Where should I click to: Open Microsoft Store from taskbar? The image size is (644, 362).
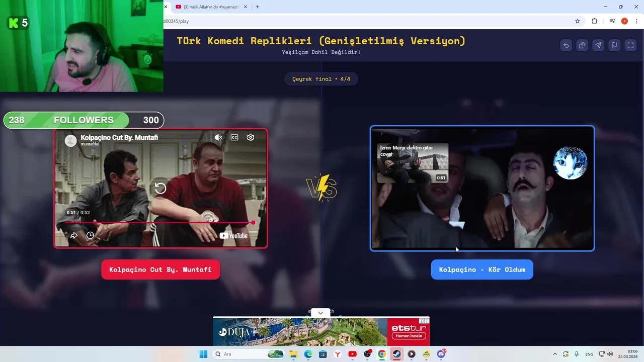click(x=323, y=354)
